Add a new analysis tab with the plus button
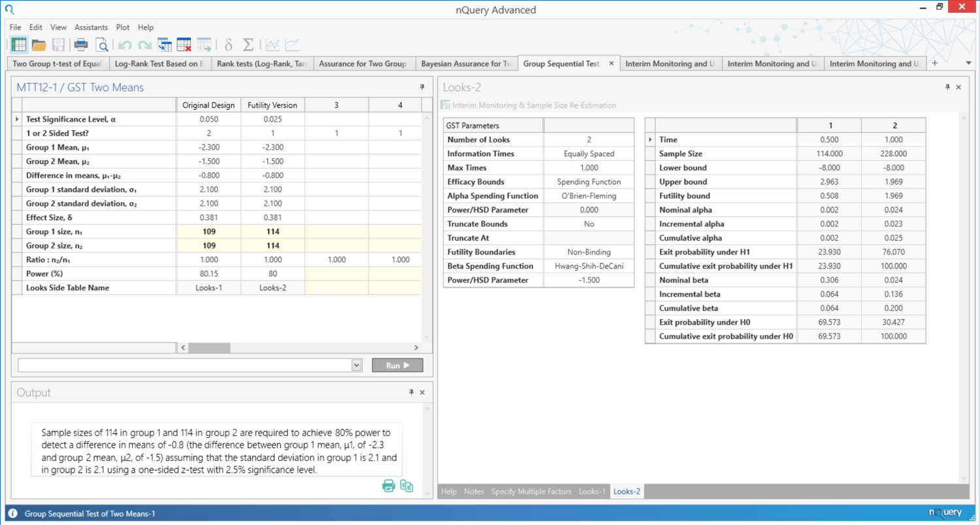980x525 pixels. click(934, 63)
